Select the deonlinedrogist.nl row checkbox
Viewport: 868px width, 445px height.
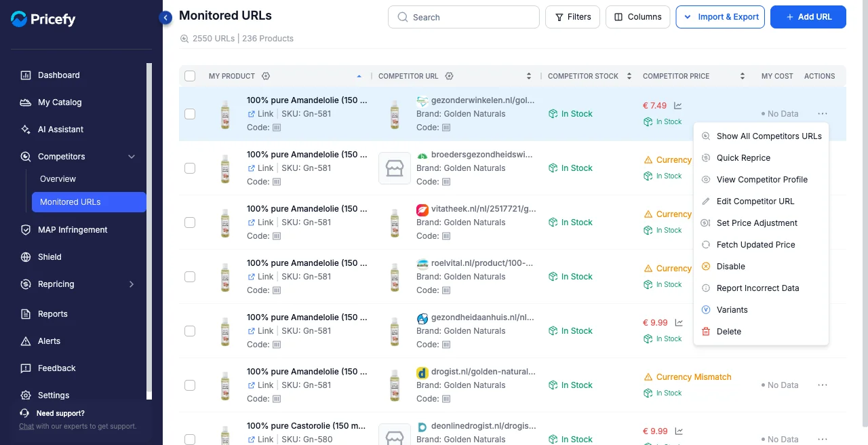[x=190, y=440]
